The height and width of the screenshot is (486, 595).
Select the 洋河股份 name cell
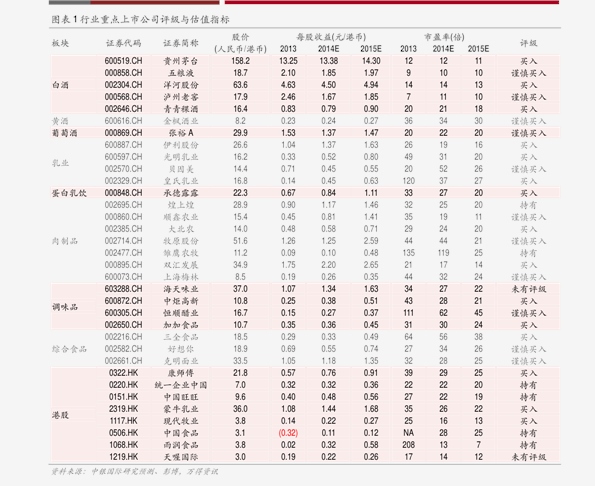(181, 85)
